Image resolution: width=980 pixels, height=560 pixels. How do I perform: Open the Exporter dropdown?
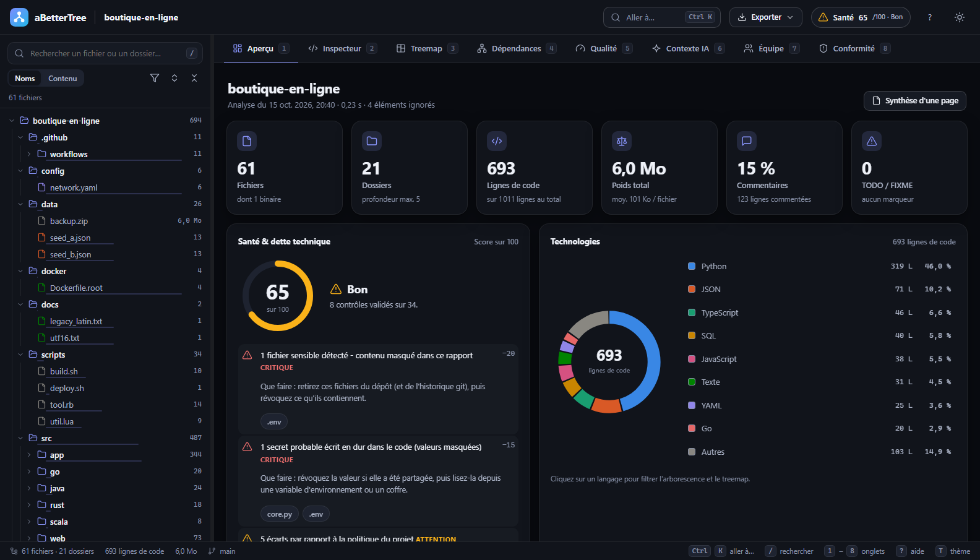point(765,17)
